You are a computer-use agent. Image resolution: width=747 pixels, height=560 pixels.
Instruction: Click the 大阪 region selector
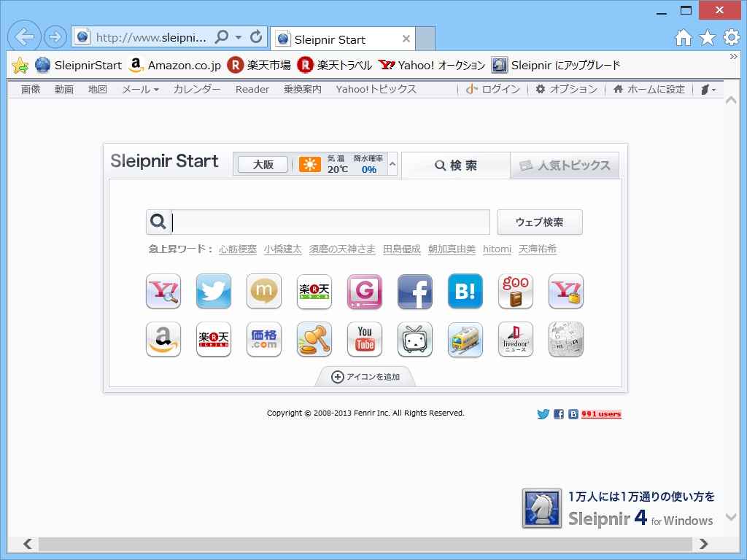pos(261,164)
